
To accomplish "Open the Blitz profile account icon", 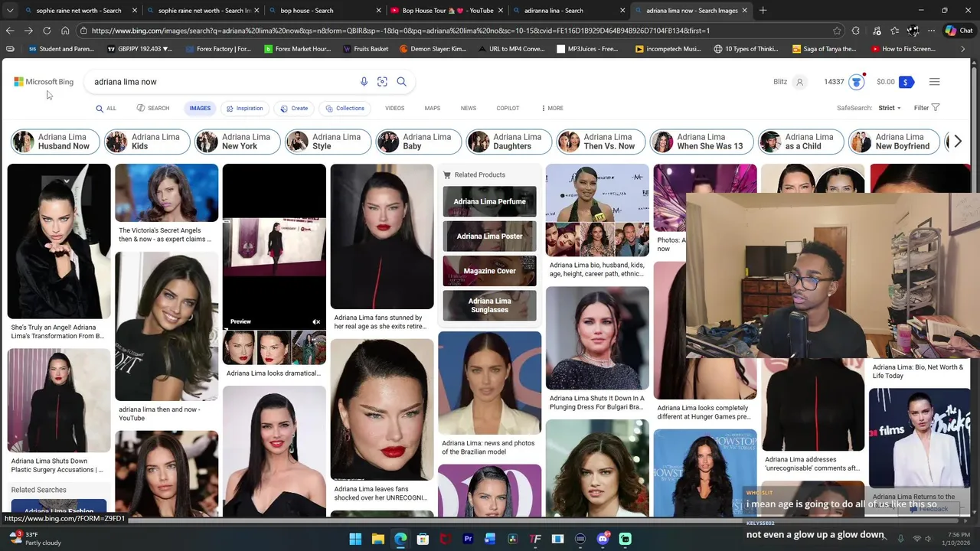I will pos(799,82).
